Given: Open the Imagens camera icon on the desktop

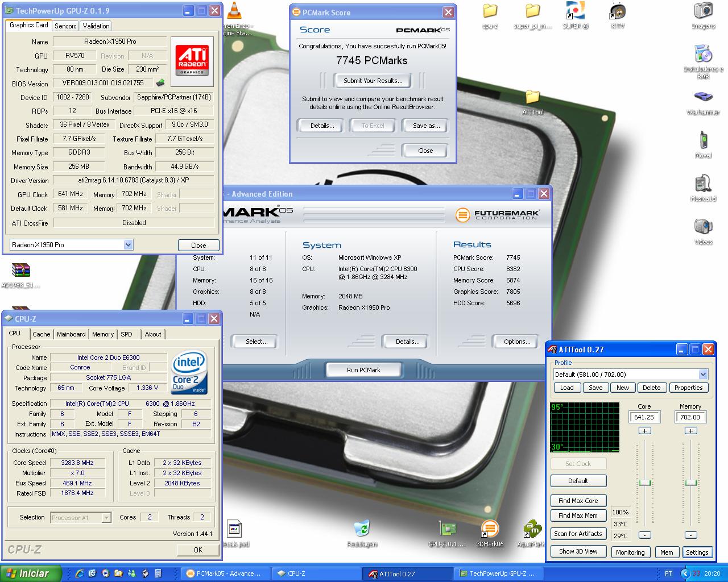Looking at the screenshot, I should tap(704, 16).
